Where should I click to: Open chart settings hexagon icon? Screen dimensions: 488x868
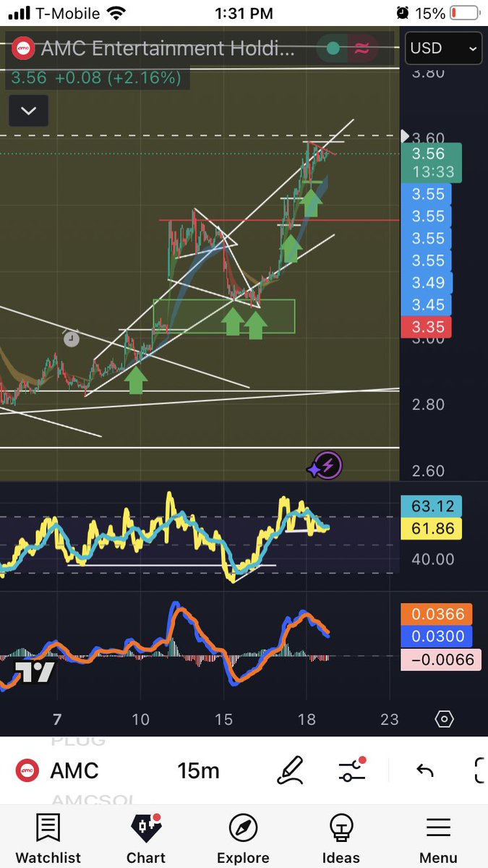click(x=444, y=719)
